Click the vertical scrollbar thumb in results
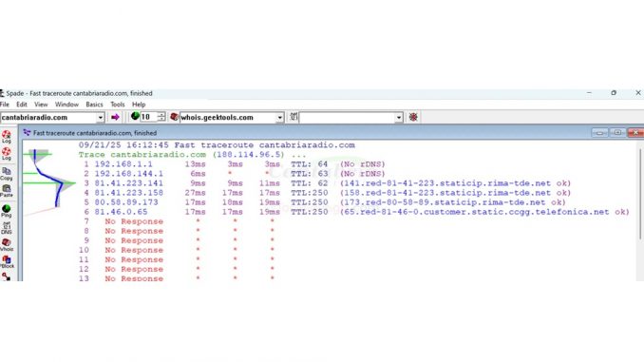Viewport: 644px width, 362px height. click(640, 193)
